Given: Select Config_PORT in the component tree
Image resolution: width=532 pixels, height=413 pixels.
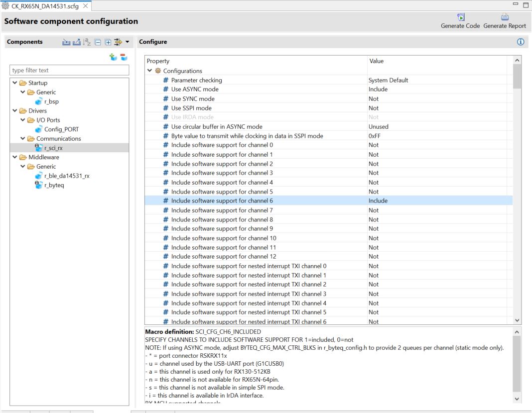Looking at the screenshot, I should pos(61,129).
